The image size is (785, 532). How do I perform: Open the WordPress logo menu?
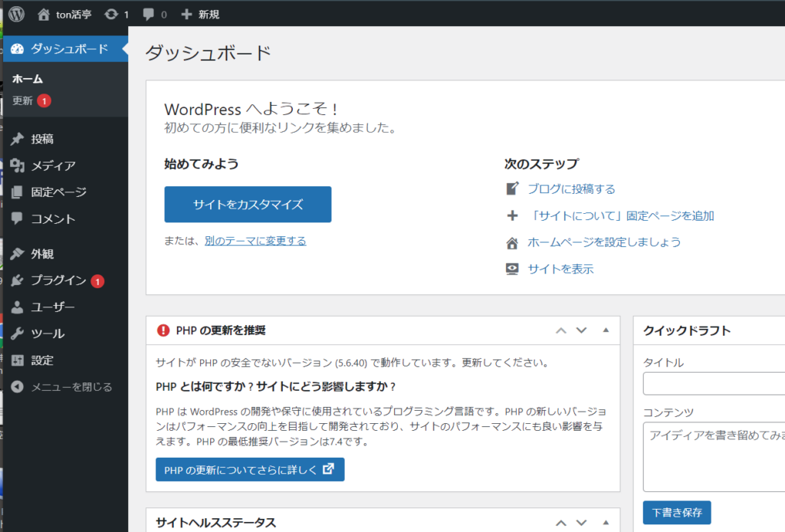coord(17,14)
